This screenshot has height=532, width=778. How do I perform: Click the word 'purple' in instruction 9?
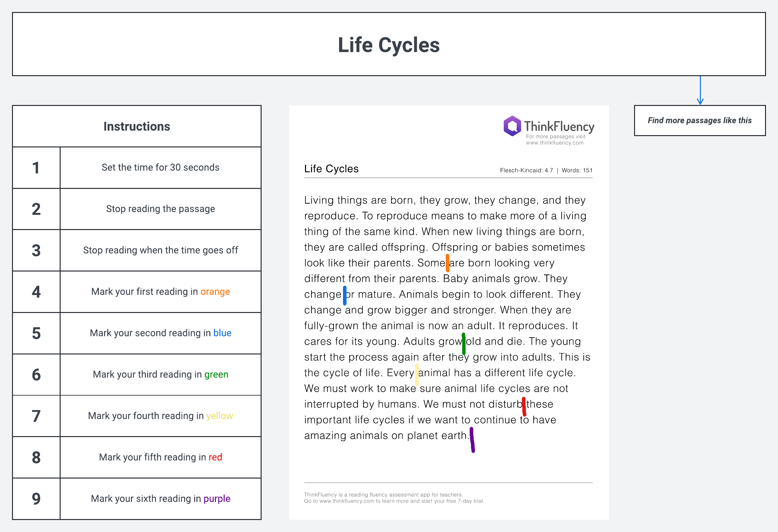217,499
